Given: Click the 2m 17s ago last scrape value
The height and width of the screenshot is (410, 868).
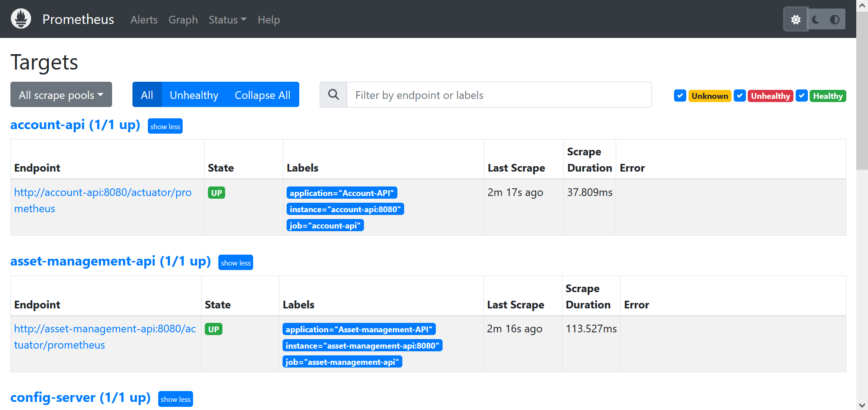Looking at the screenshot, I should click(515, 192).
